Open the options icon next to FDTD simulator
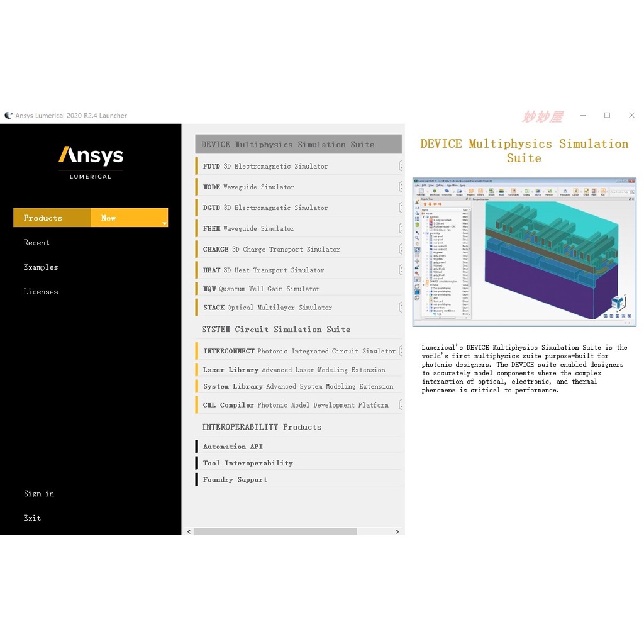The image size is (644, 644). tap(401, 165)
